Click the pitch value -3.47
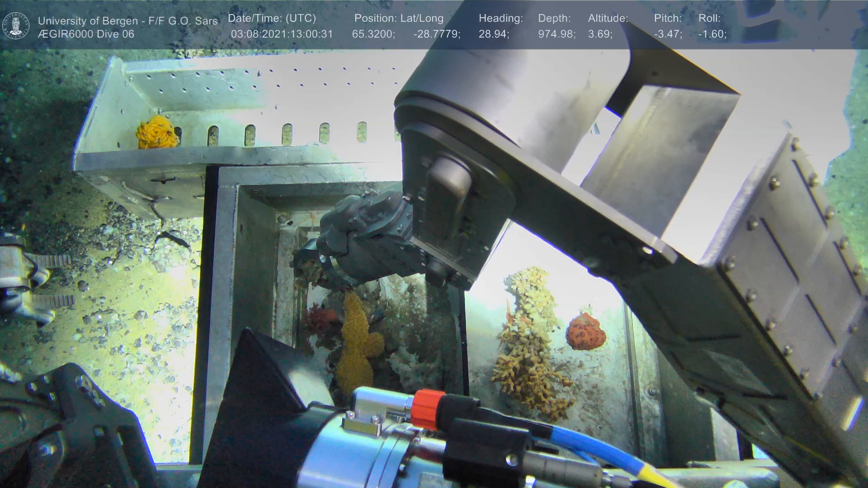 coord(668,34)
